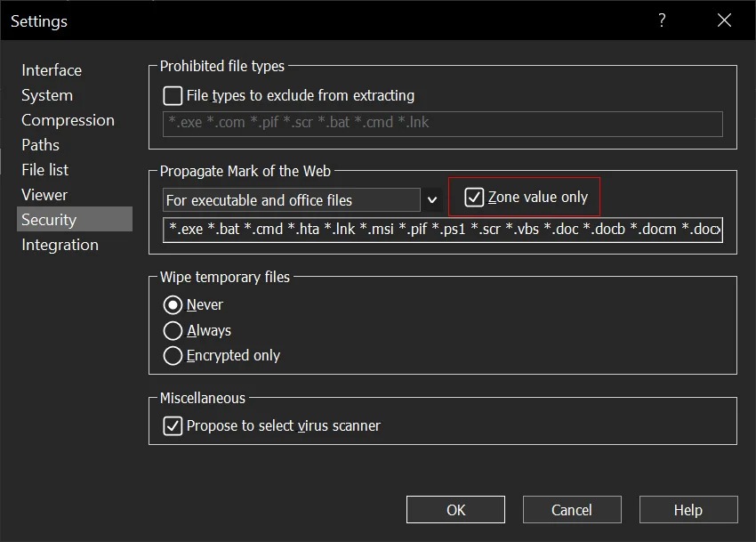Image resolution: width=756 pixels, height=542 pixels.
Task: Close the Settings dialog window
Action: click(x=724, y=20)
